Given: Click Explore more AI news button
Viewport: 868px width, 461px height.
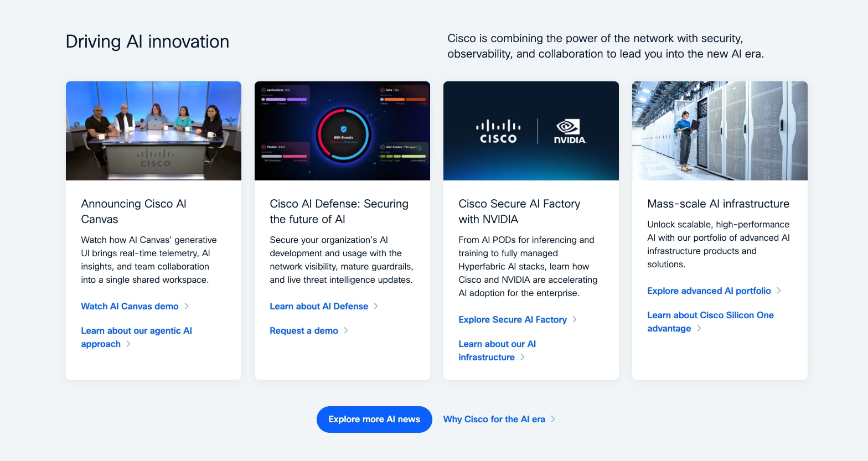Looking at the screenshot, I should point(374,419).
